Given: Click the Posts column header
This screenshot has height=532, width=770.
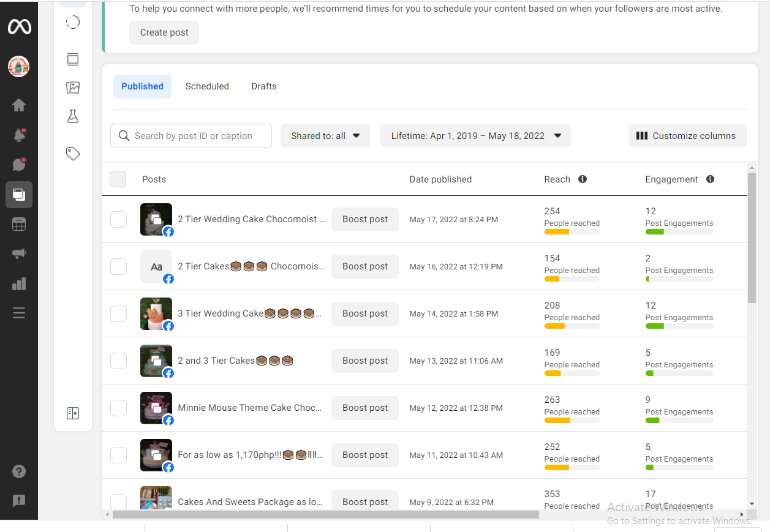Looking at the screenshot, I should (x=154, y=179).
